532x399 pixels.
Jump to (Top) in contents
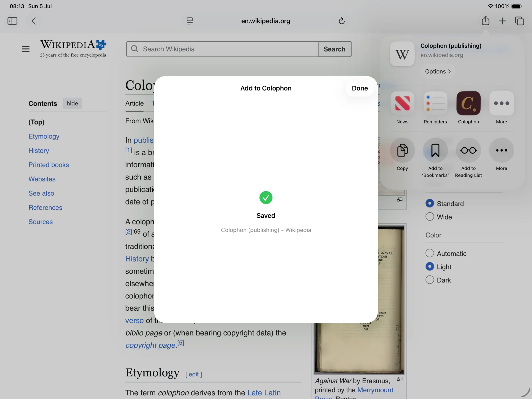click(36, 122)
